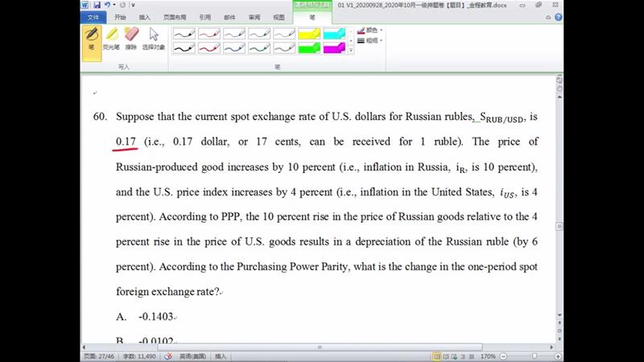The width and height of the screenshot is (644, 362).
Task: Click the 英语(美国) language indicator
Action: pos(191,356)
